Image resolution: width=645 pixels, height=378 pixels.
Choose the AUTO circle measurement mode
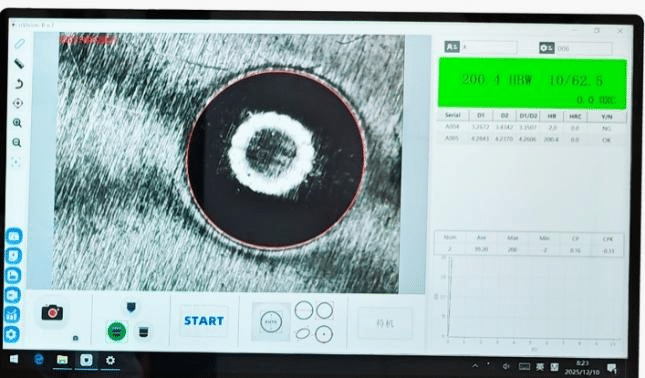(271, 322)
